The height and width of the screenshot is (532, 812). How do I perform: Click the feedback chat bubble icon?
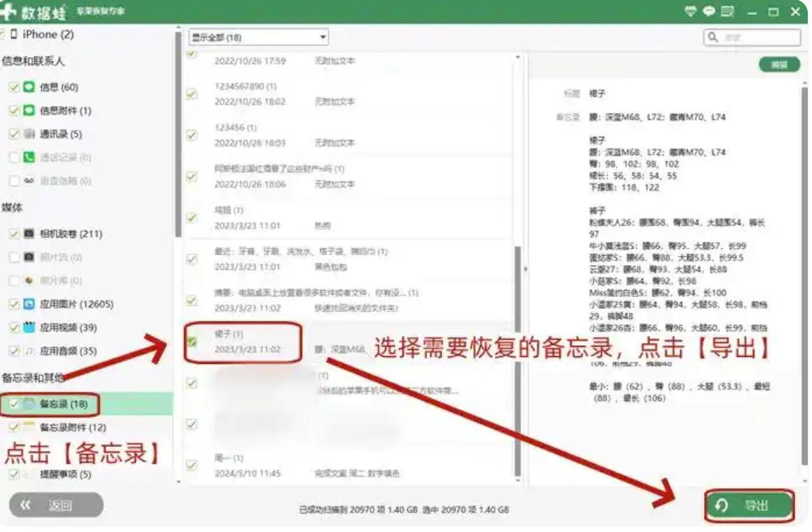click(x=708, y=11)
